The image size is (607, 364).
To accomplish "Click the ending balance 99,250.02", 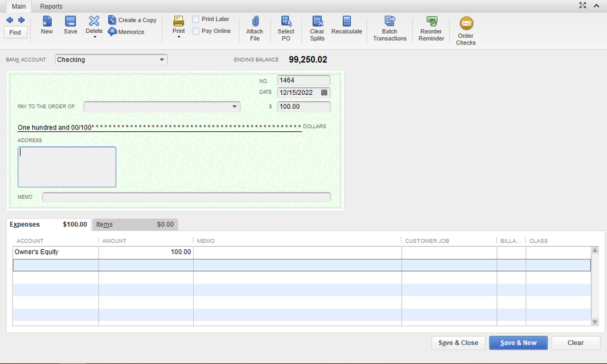I will (308, 60).
